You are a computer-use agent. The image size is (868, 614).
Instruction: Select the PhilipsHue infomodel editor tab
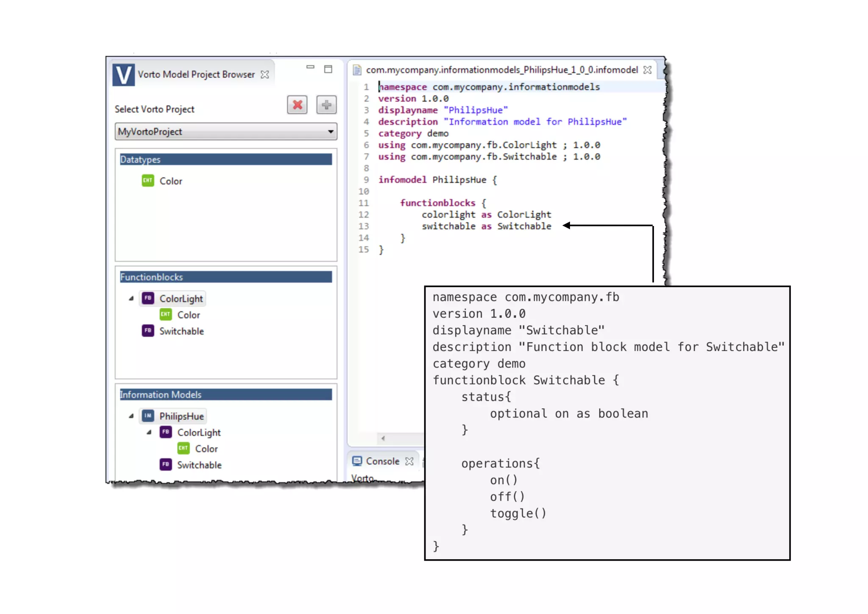(x=501, y=70)
